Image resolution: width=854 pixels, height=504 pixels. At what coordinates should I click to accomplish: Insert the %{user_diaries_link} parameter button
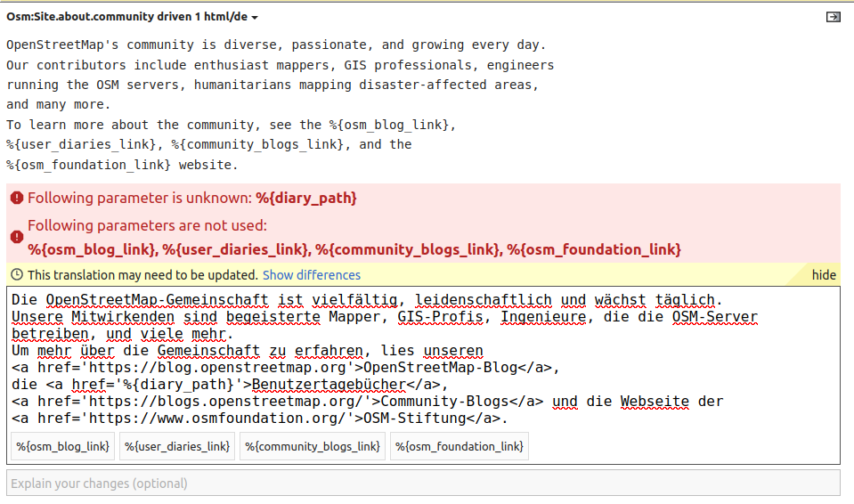point(177,446)
